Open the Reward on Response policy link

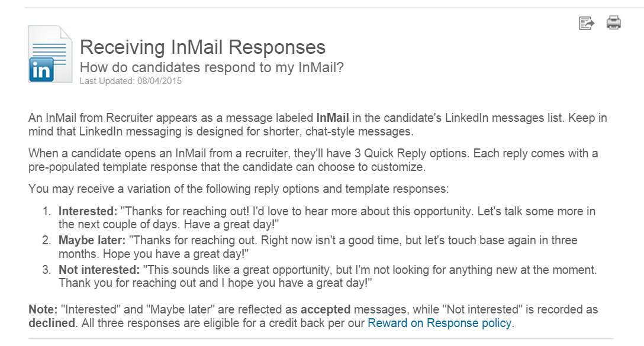[x=439, y=323]
